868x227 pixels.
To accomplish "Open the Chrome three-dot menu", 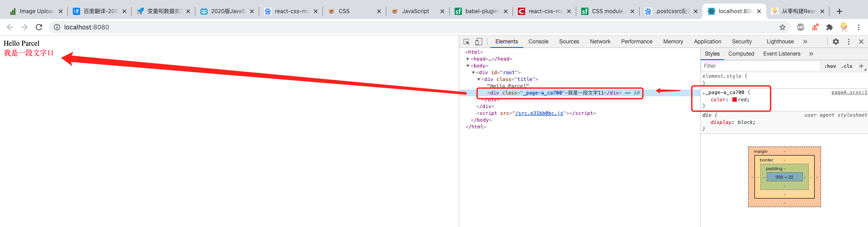I will click(x=859, y=27).
